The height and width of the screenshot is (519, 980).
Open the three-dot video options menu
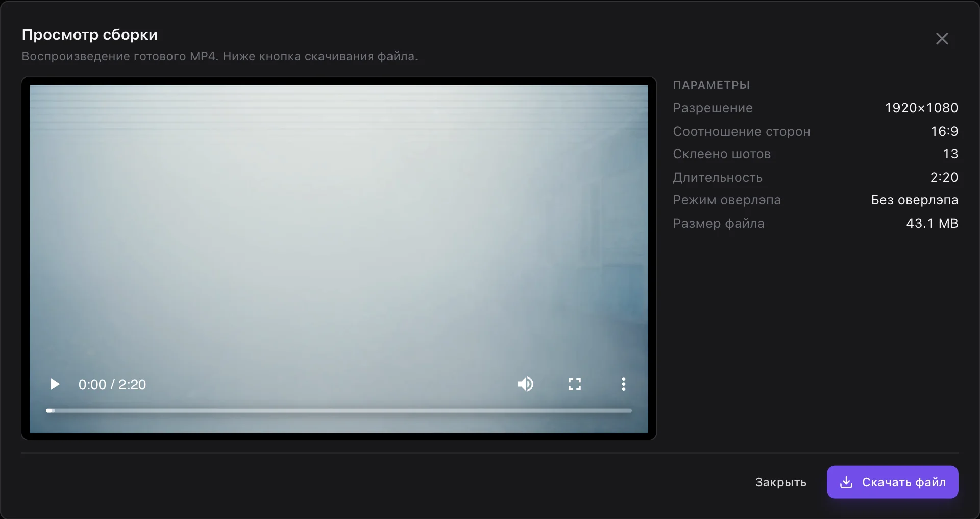point(623,384)
